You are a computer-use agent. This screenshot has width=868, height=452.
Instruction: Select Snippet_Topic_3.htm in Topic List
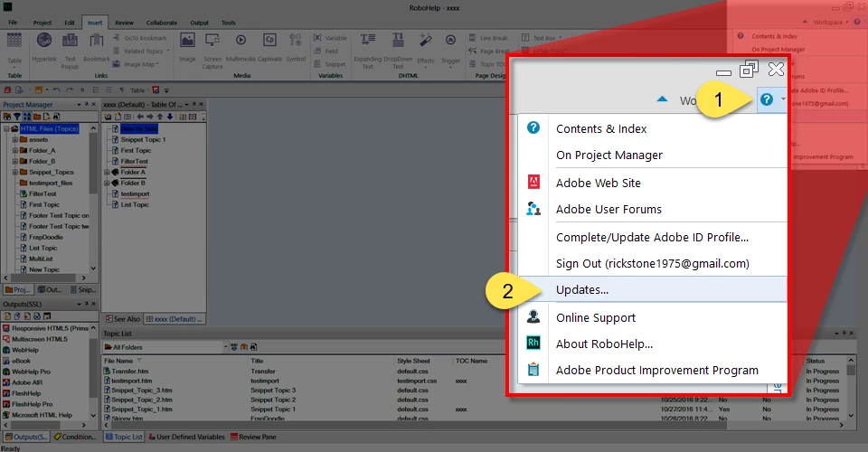pyautogui.click(x=137, y=390)
